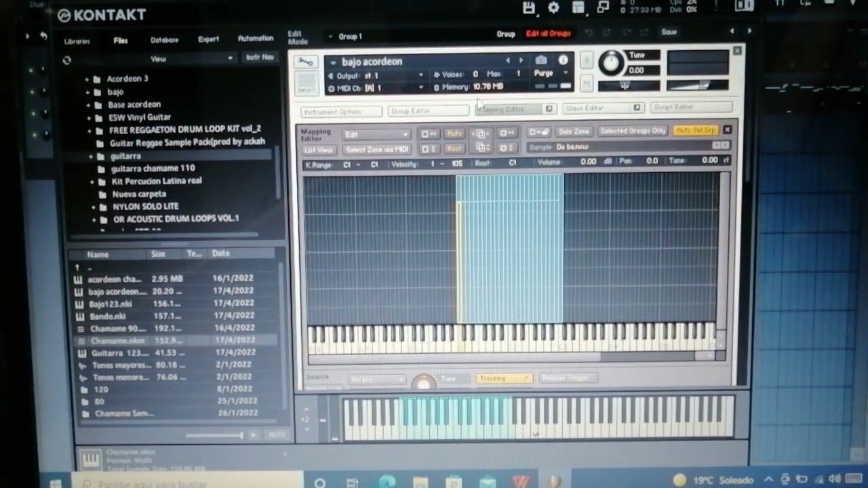868x488 pixels.
Task: Expand the Kit Percucion Latina real folder
Action: point(92,182)
